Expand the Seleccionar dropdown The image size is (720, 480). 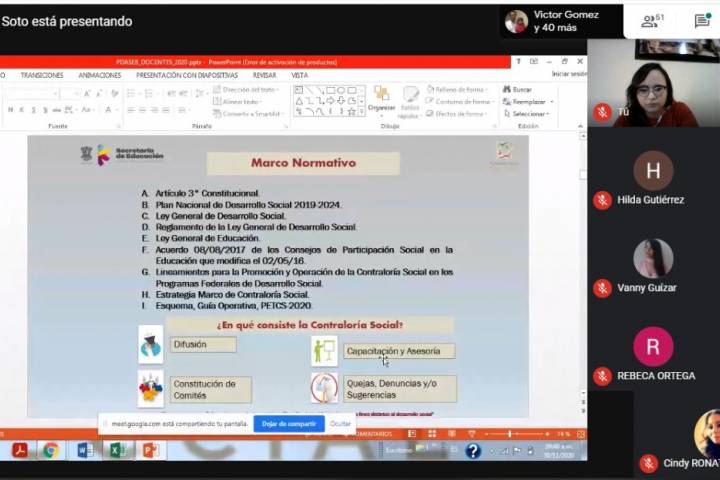pyautogui.click(x=546, y=113)
